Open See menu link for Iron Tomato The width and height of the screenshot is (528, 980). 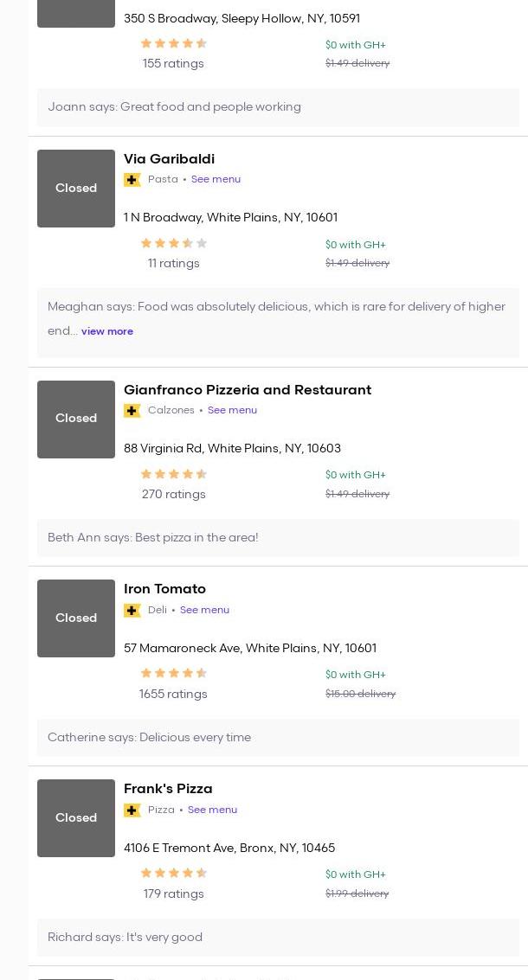pos(204,611)
